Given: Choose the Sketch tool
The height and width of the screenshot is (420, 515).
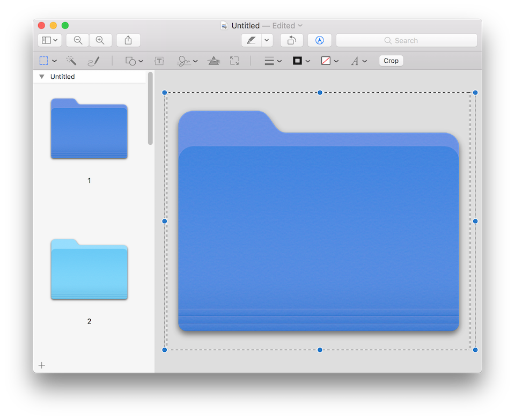Looking at the screenshot, I should 94,61.
